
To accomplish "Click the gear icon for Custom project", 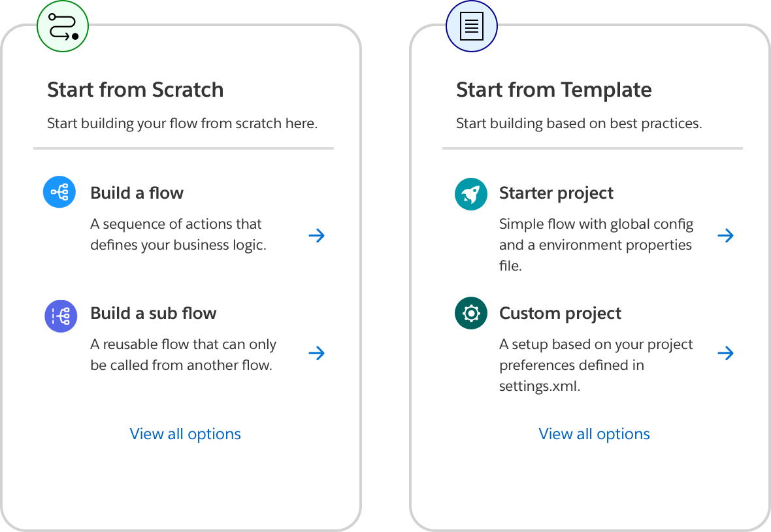I will [x=471, y=313].
